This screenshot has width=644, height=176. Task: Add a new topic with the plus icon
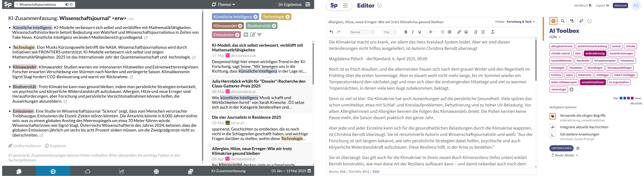(246, 35)
